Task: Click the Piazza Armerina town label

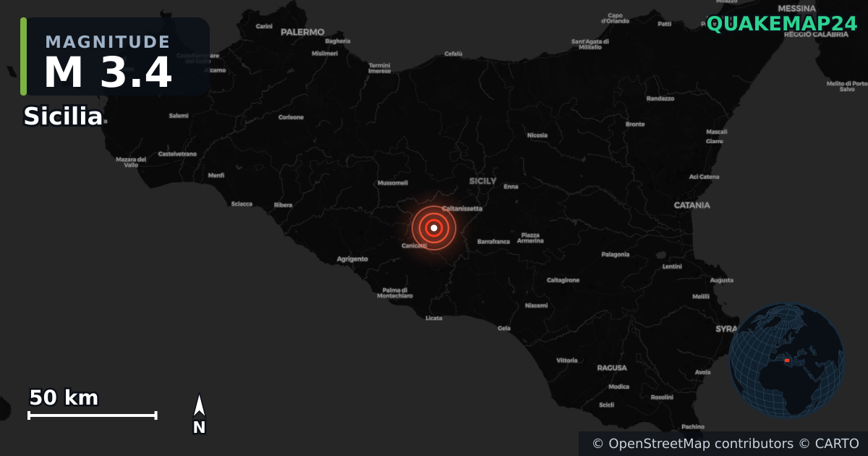Action: [x=530, y=237]
